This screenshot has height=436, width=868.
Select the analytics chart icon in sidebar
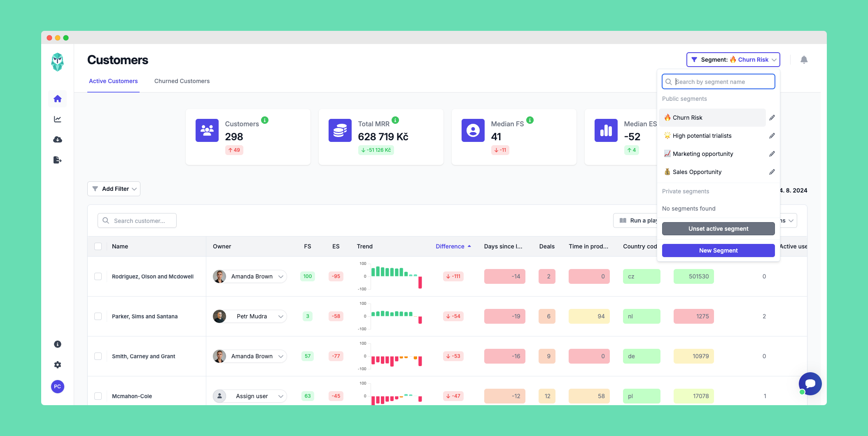click(x=57, y=119)
